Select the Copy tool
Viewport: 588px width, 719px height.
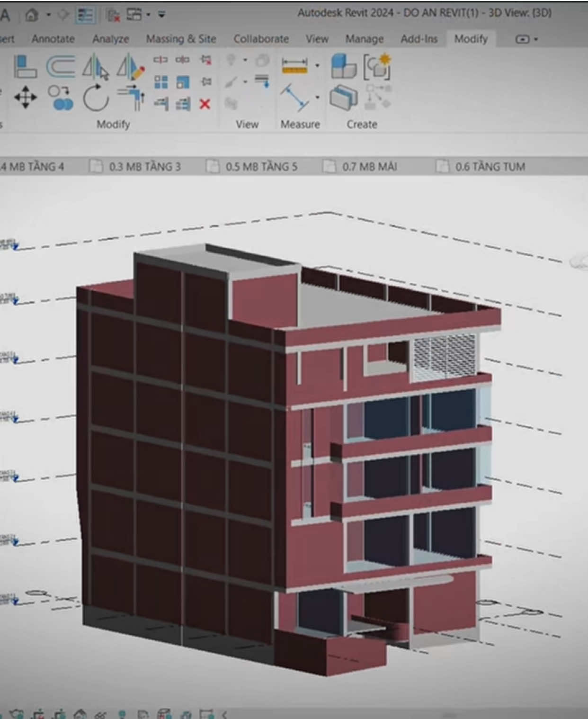coord(61,98)
